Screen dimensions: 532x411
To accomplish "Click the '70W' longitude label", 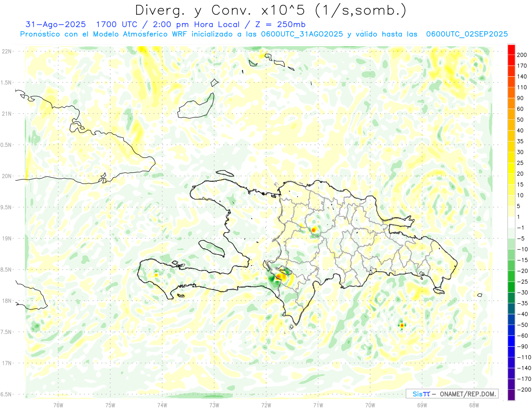I will click(x=370, y=404).
